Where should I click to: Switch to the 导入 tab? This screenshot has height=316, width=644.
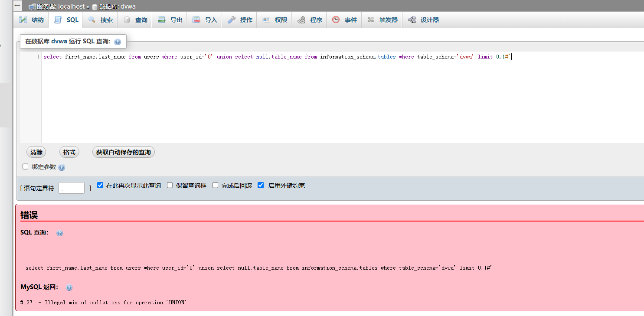[205, 20]
